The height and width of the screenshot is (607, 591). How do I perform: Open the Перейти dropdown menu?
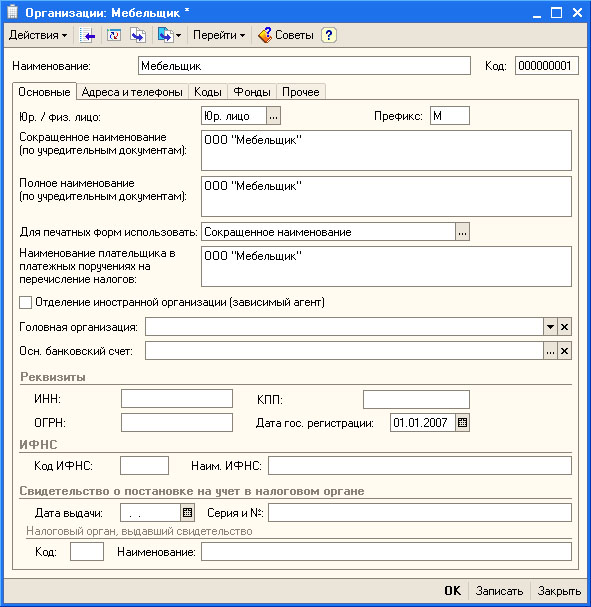click(219, 35)
